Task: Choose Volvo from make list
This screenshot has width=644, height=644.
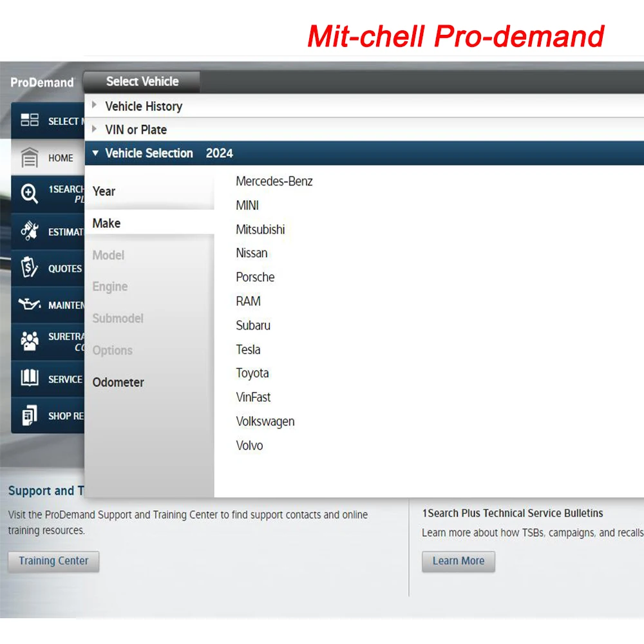Action: click(x=249, y=445)
